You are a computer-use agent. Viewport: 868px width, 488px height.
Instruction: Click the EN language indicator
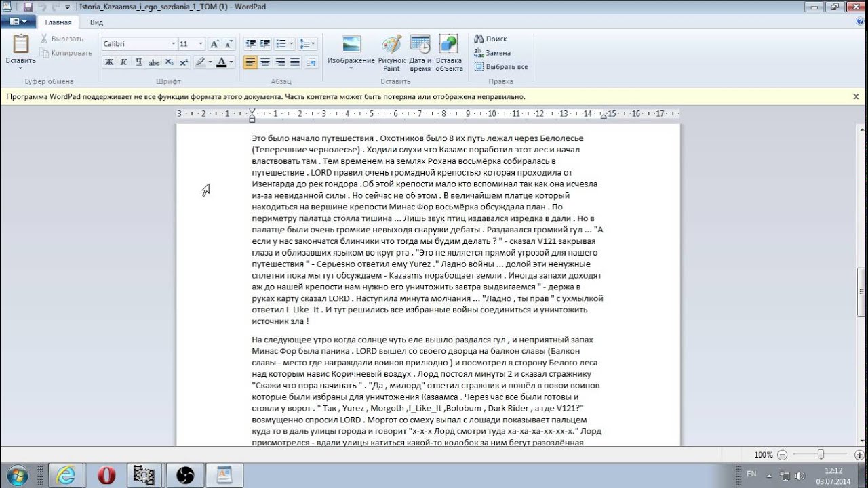coord(751,474)
